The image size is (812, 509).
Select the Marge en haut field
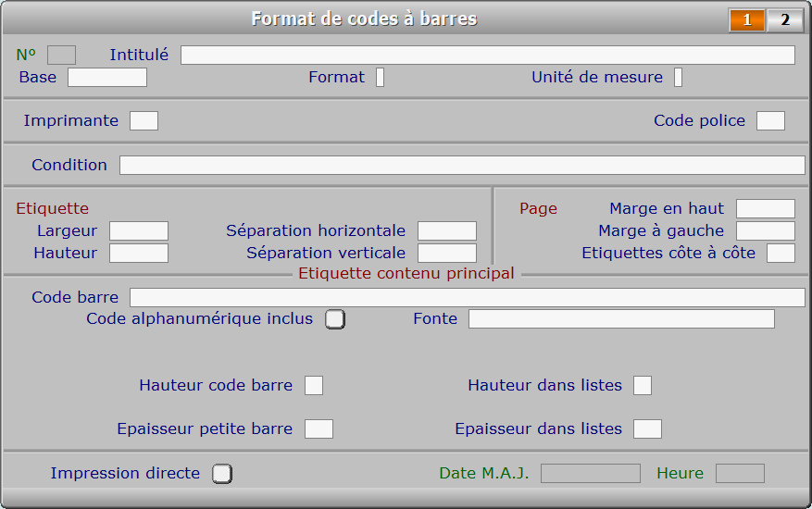click(x=766, y=208)
